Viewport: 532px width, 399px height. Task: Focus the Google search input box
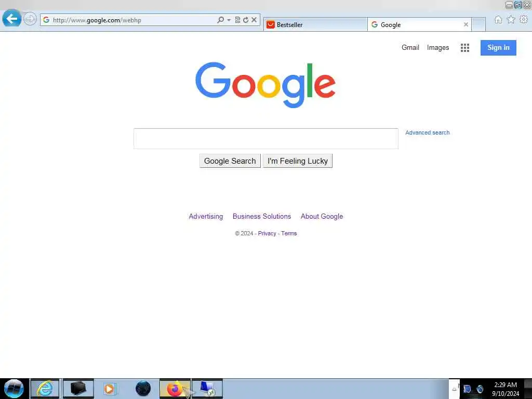265,138
